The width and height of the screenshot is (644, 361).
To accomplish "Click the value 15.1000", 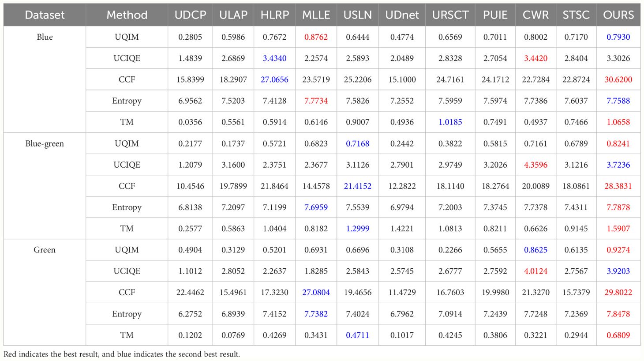I will [402, 79].
